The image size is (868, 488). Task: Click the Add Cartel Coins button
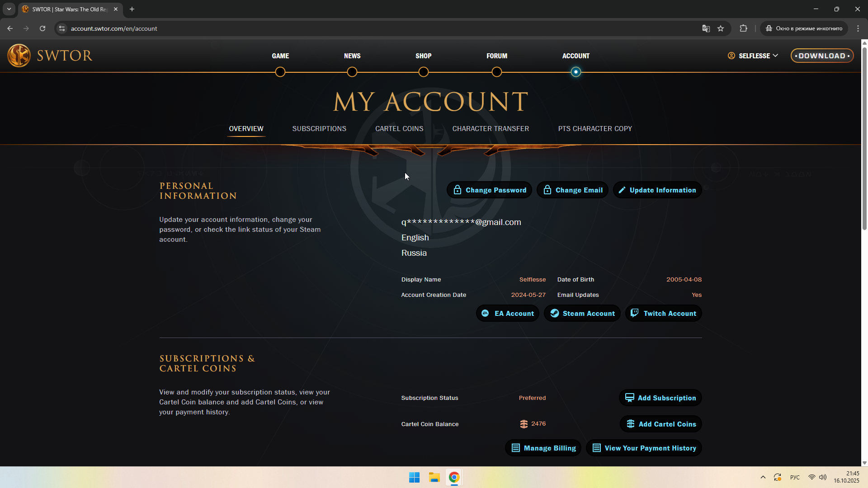coord(660,424)
